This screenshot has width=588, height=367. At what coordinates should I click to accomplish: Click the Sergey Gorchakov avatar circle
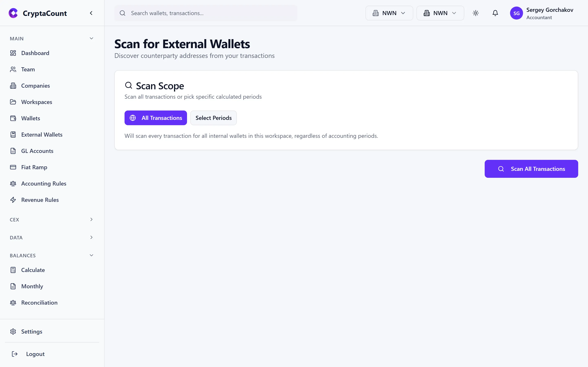pyautogui.click(x=517, y=13)
